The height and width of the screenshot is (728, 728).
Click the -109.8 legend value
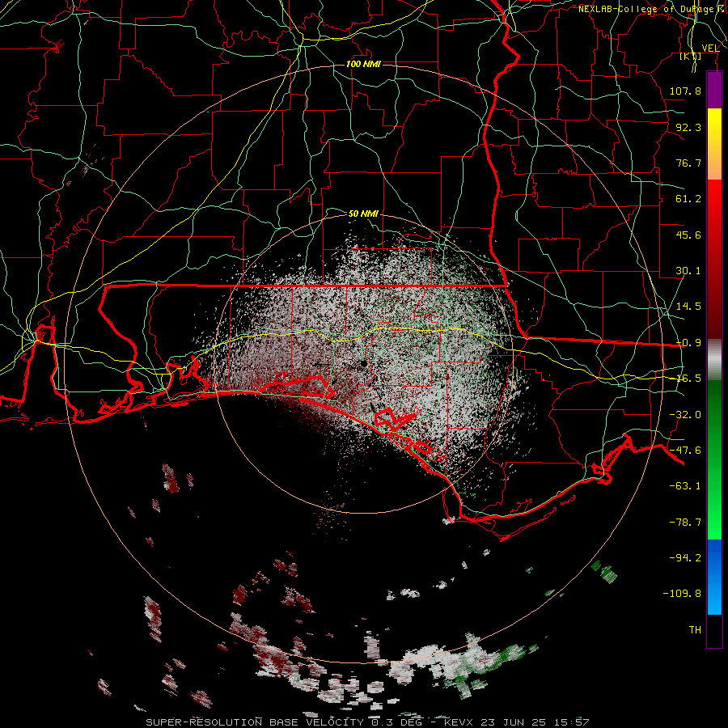point(682,594)
